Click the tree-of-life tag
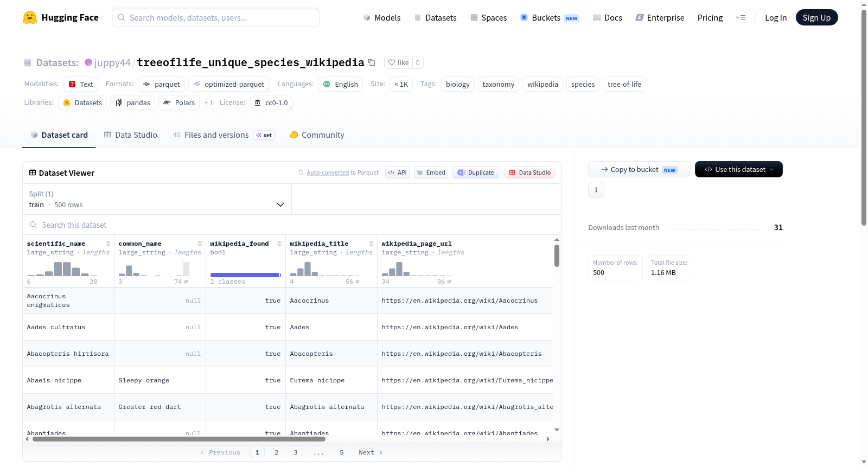This screenshot has height=467, width=868. coord(624,84)
